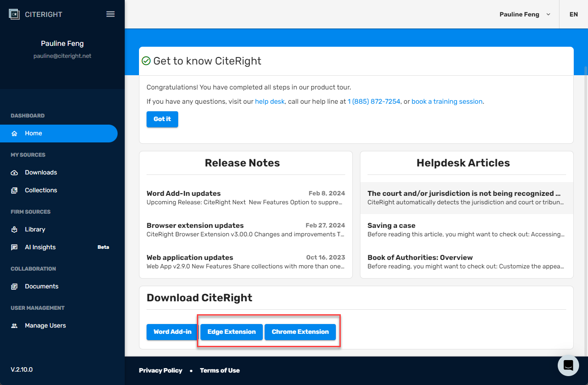Click the green checkmark beside Get to know CiteRight
Viewport: 588px width, 385px height.
click(x=146, y=61)
